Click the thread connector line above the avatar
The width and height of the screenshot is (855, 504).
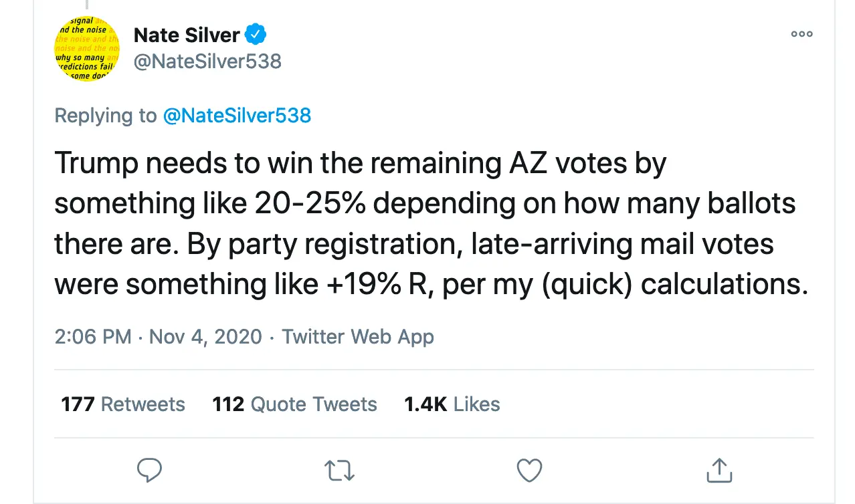87,5
